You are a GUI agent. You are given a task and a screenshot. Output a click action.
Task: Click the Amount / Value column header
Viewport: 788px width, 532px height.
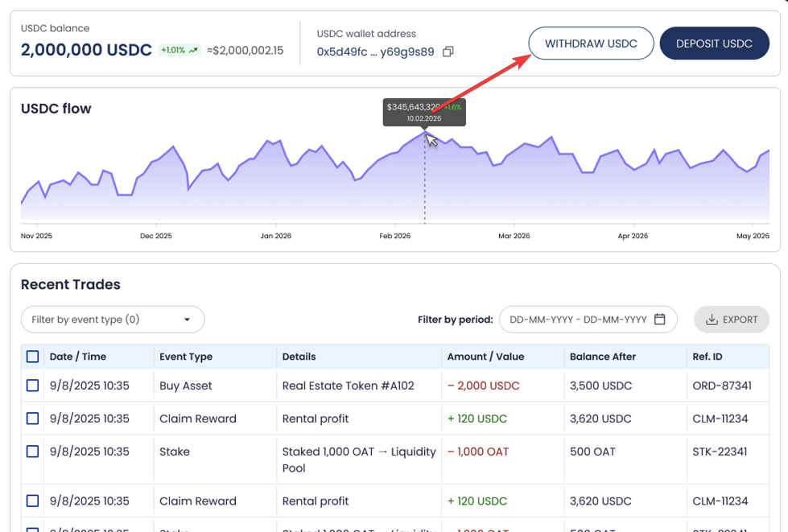click(485, 357)
